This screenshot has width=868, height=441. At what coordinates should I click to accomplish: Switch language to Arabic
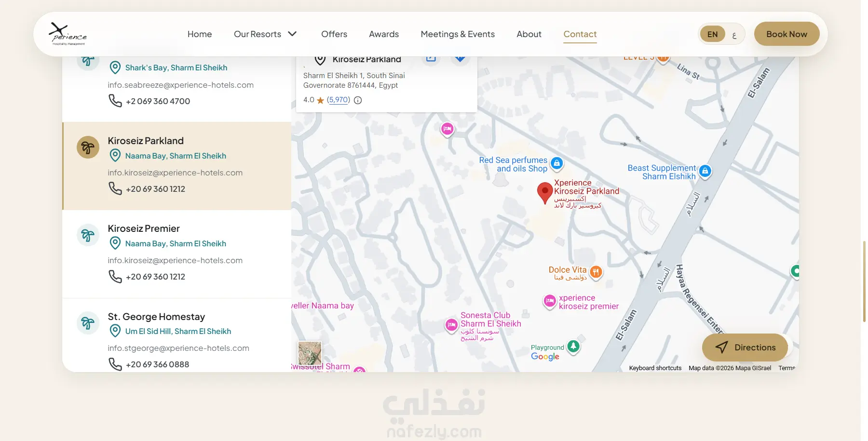(734, 35)
